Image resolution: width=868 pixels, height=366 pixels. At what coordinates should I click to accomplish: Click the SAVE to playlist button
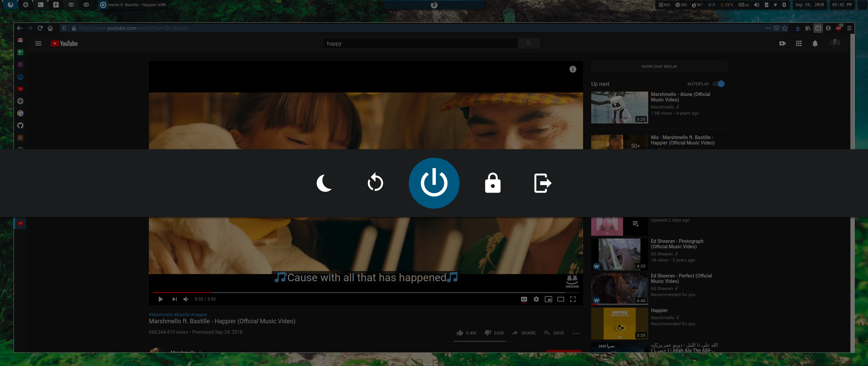(554, 333)
